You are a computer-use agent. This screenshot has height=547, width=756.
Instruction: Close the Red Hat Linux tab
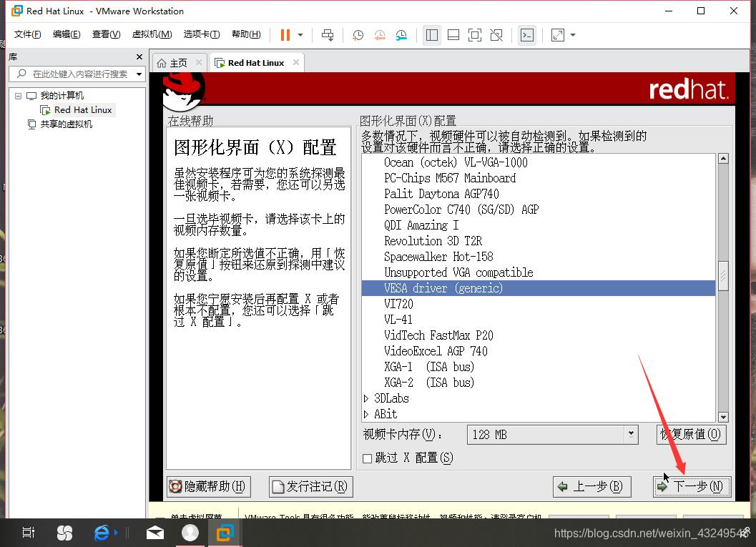[296, 62]
